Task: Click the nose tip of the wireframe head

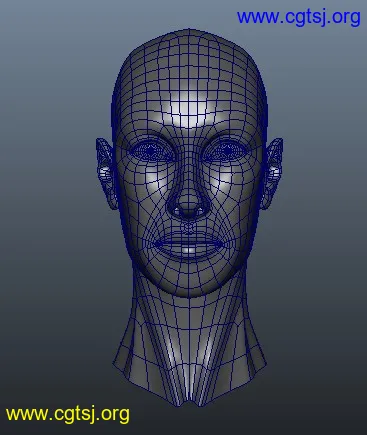Action: tap(189, 203)
